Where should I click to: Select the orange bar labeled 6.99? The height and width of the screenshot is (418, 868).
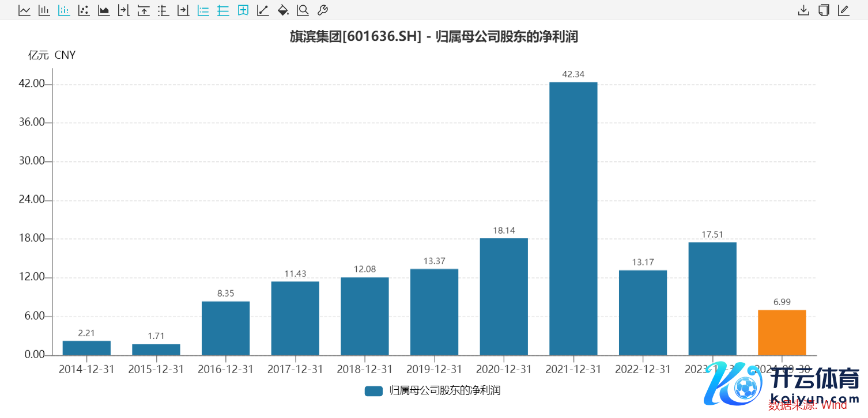[782, 332]
